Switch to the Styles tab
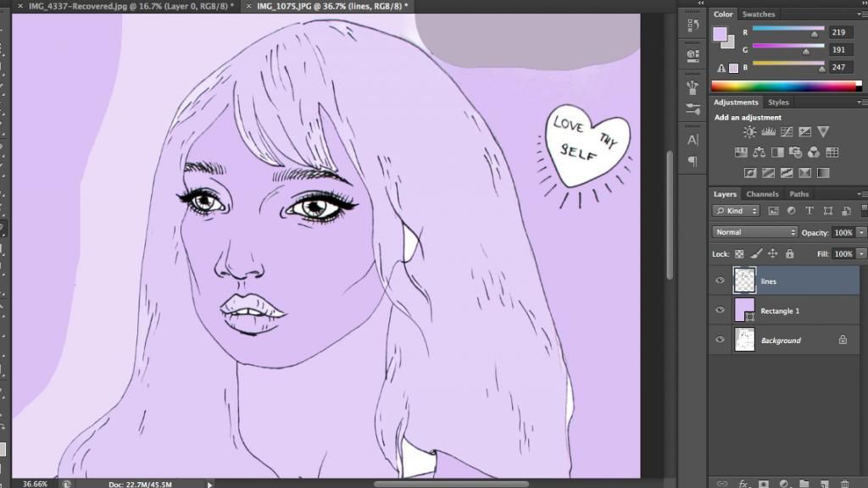Screen dimensions: 868x488 pyautogui.click(x=778, y=103)
